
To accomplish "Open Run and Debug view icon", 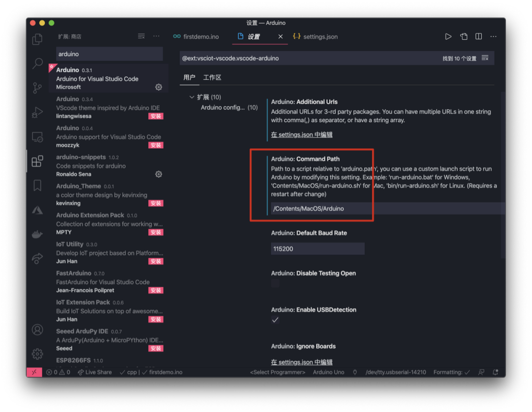I will coord(37,112).
